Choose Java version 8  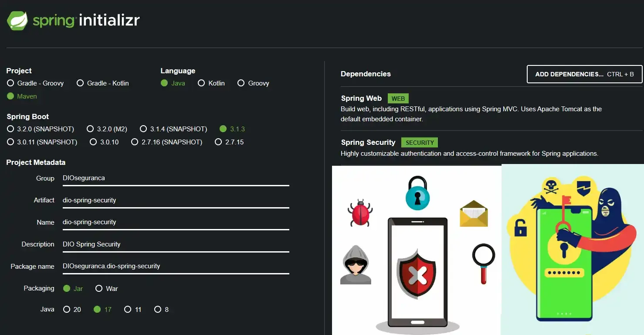(161, 310)
